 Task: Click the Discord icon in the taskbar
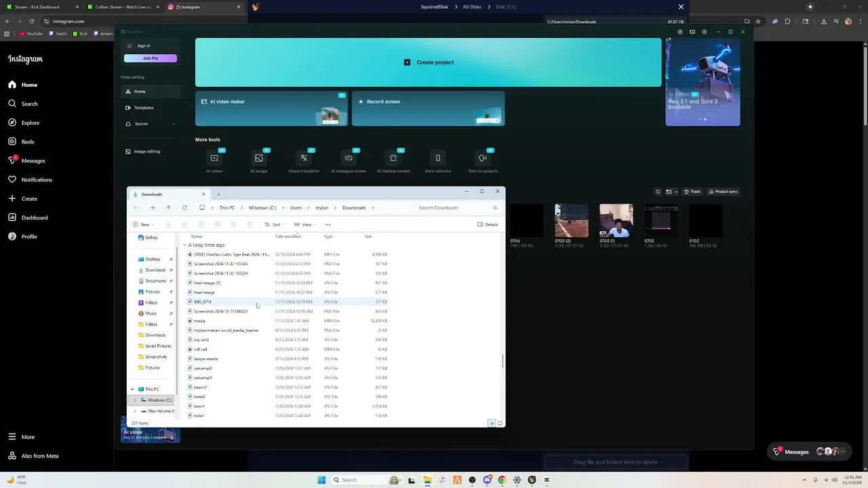click(x=487, y=480)
